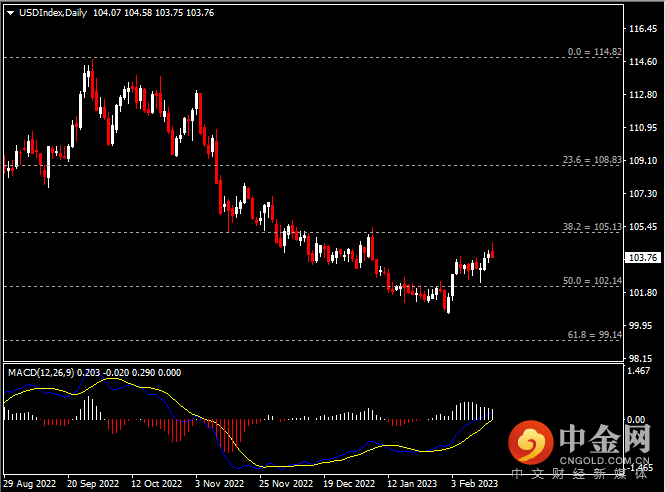
Task: Click the 116.45 price axis label
Action: (x=640, y=29)
